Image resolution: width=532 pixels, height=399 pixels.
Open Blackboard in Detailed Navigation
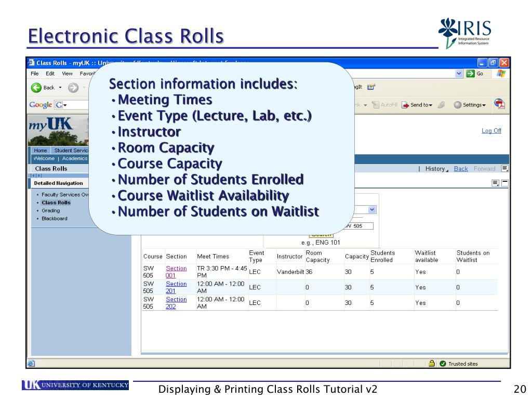click(x=54, y=219)
